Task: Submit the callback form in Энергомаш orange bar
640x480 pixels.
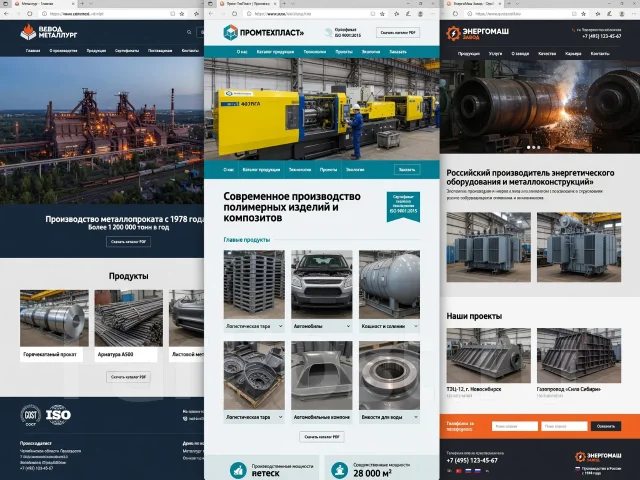Action: 606,426
